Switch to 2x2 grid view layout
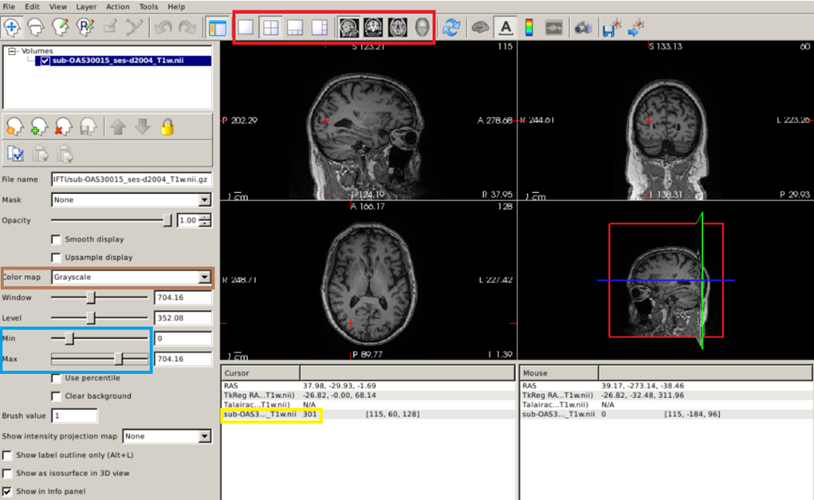Image resolution: width=814 pixels, height=500 pixels. click(270, 28)
